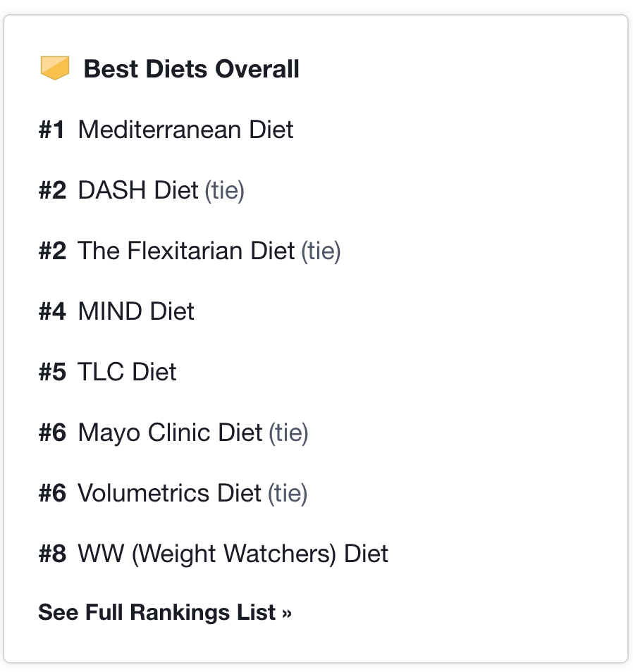Click the #2 rank beside DASH Diet
The height and width of the screenshot is (672, 633).
click(52, 190)
